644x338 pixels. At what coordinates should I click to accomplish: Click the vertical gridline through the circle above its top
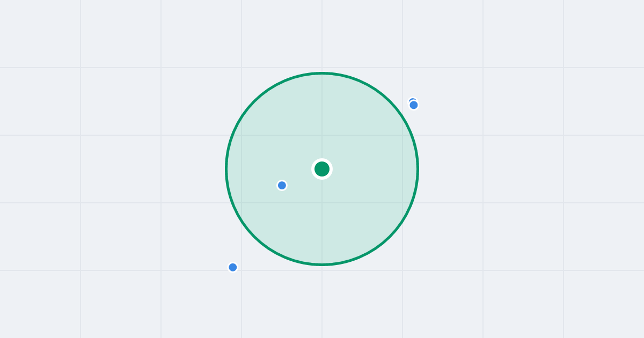coord(322,35)
